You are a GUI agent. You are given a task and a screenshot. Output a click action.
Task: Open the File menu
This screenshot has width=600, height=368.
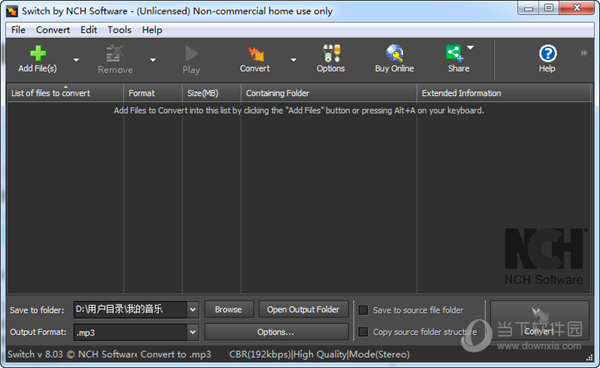(x=18, y=30)
